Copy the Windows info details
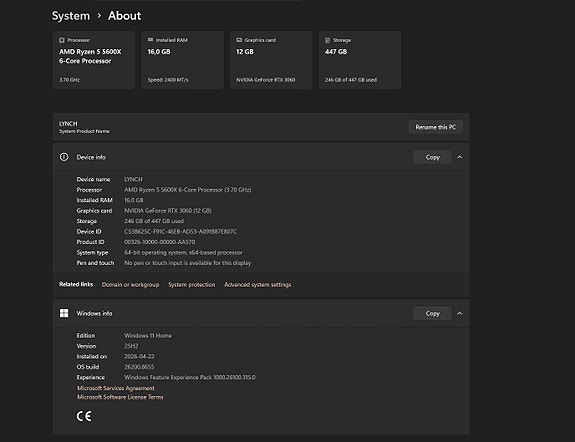 point(432,313)
